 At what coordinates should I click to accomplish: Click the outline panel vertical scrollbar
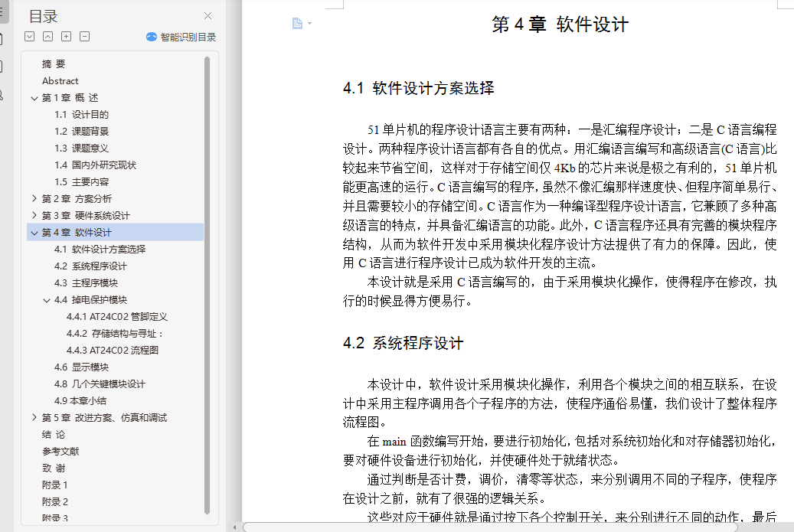tap(207, 286)
